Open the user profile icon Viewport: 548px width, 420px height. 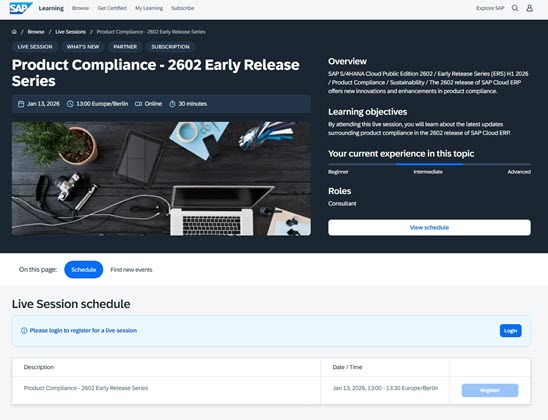[x=529, y=8]
